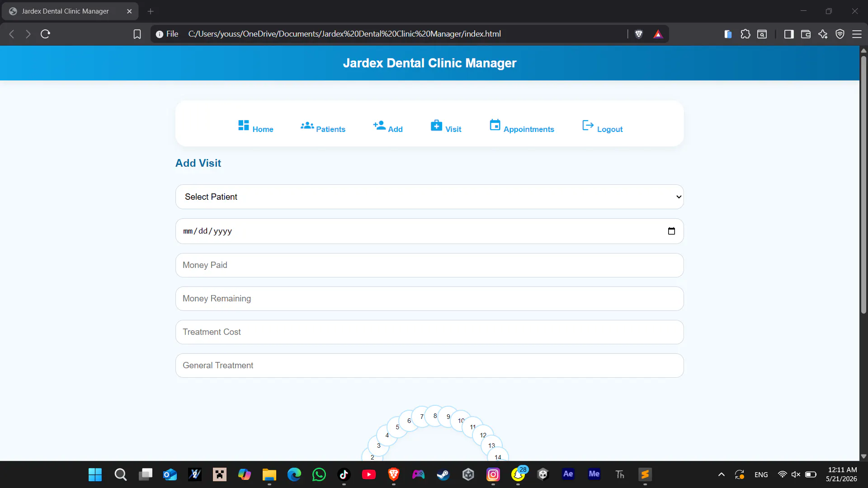Open the Visit link text
The height and width of the screenshot is (488, 868).
point(453,129)
